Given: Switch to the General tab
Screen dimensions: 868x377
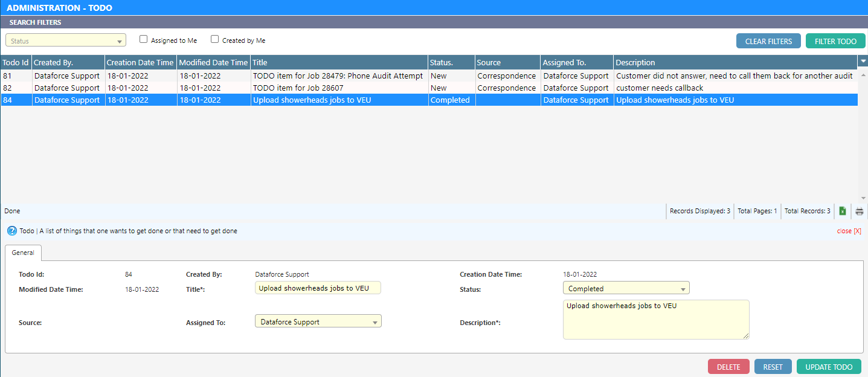Looking at the screenshot, I should (x=23, y=253).
